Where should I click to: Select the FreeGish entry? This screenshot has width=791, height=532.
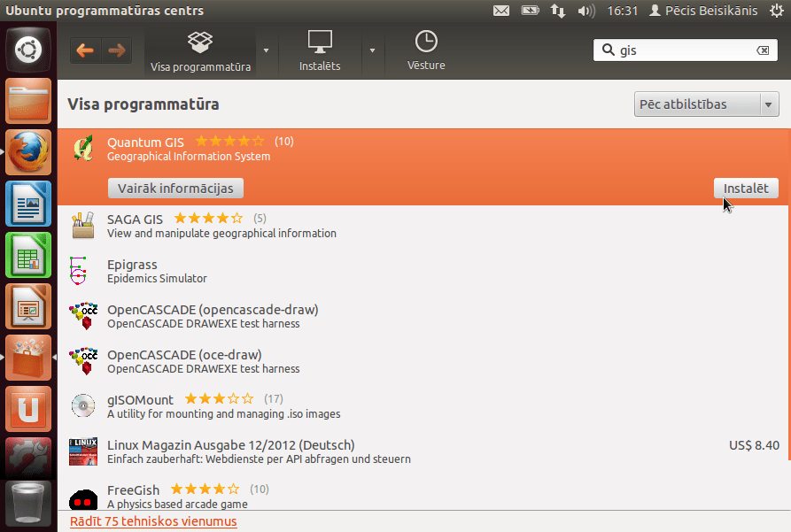pos(423,492)
